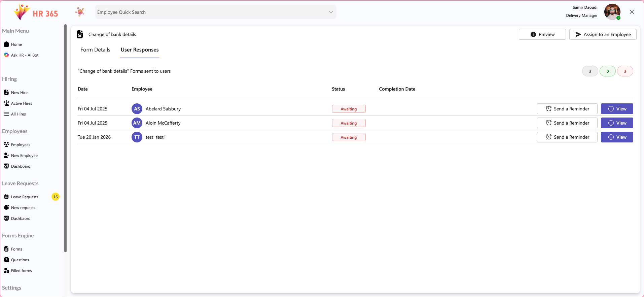Click the AI bot icon beside search
The image size is (644, 297).
click(80, 12)
